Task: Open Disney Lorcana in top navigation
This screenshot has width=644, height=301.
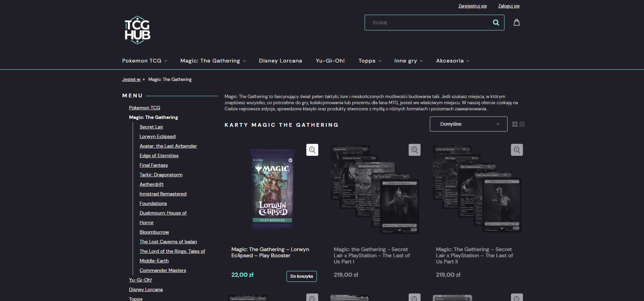Action: point(280,61)
